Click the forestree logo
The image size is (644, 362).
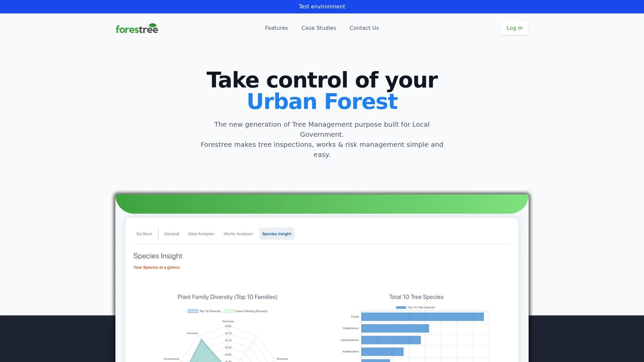[137, 28]
